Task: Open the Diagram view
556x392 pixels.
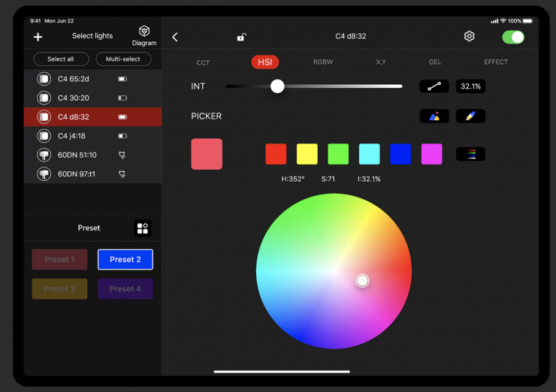Action: pyautogui.click(x=144, y=35)
